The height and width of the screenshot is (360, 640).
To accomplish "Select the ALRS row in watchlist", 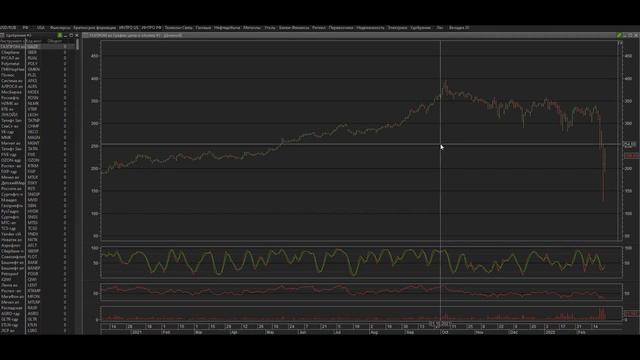I will pyautogui.click(x=38, y=87).
